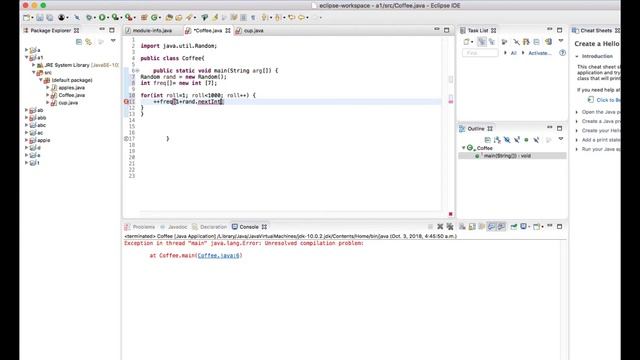640x360 pixels.
Task: Click Remove Launch icon in Console toolbar
Action: pyautogui.click(x=440, y=227)
